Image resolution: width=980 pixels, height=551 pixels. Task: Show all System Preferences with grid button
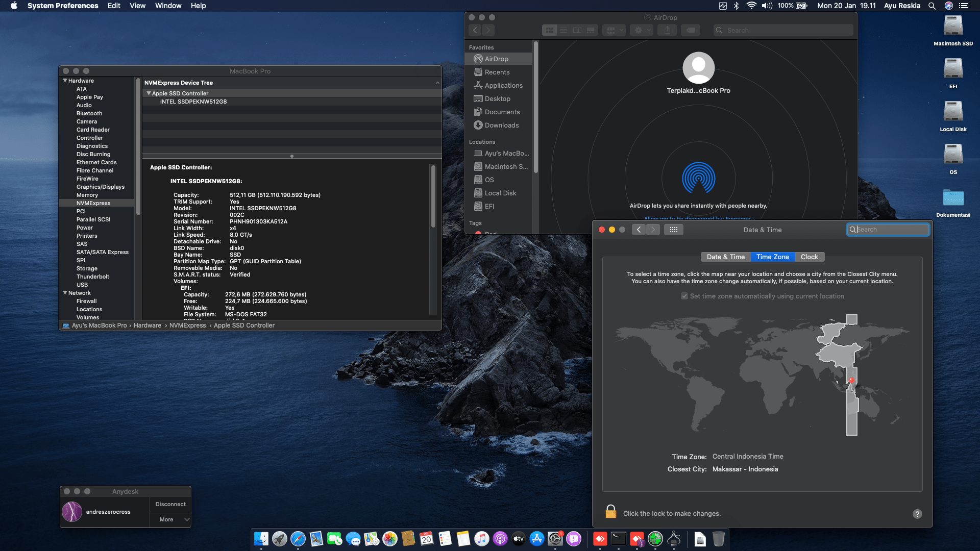click(x=674, y=230)
